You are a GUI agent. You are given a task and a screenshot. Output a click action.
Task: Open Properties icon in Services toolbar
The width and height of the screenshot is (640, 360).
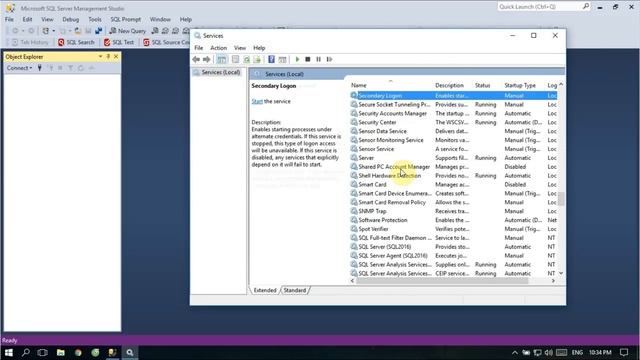tap(236, 60)
